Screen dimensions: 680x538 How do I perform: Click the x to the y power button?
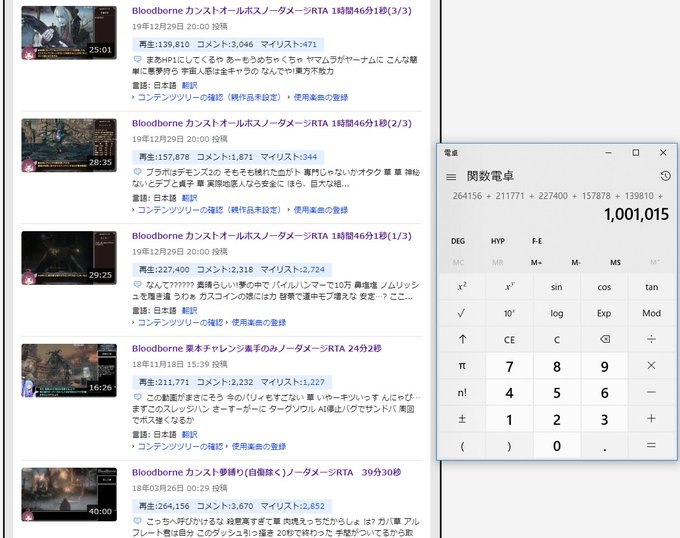509,287
